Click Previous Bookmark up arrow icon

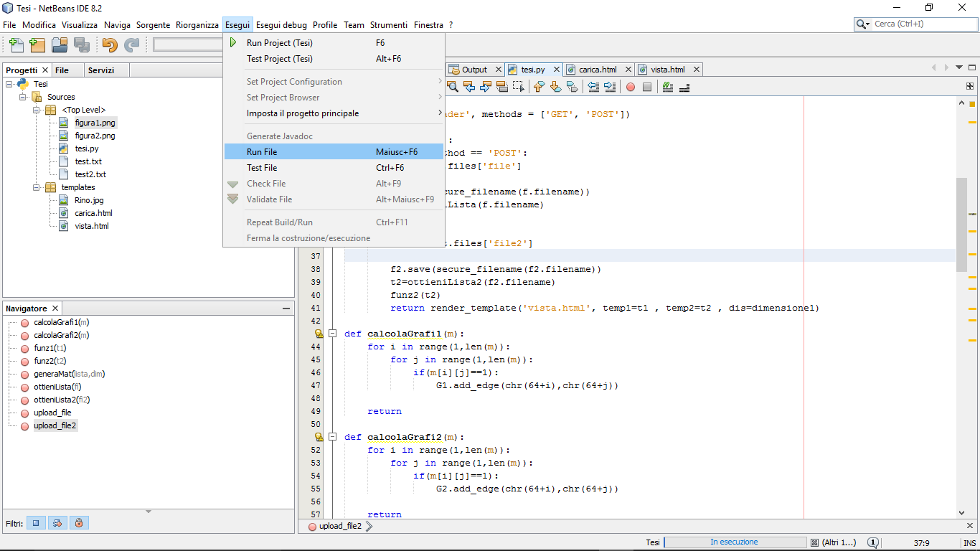pos(539,87)
